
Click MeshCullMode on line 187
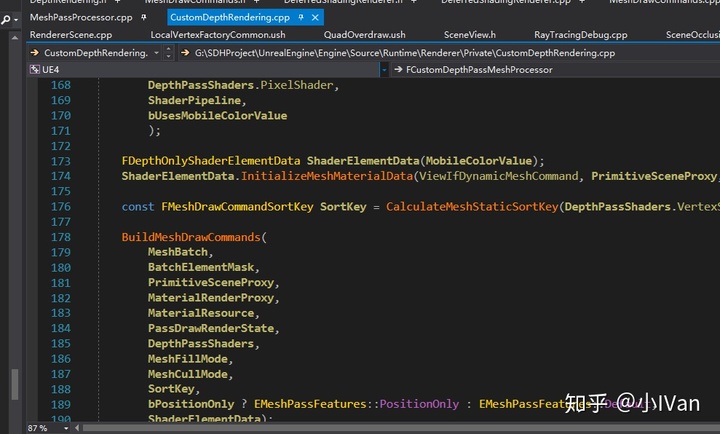[x=187, y=374]
